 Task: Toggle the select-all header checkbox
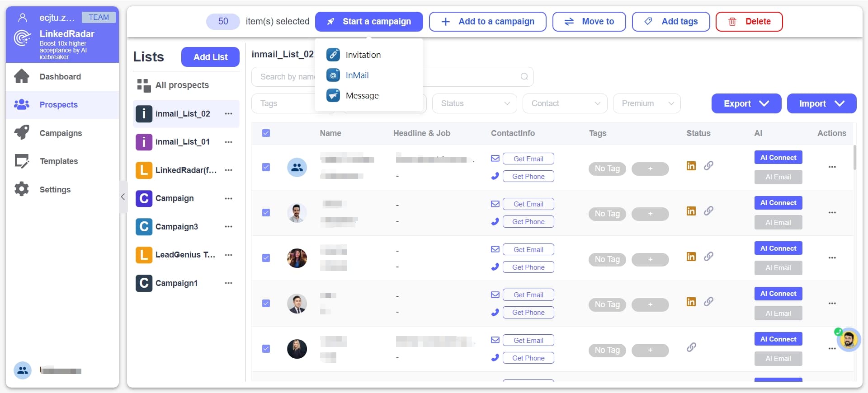click(266, 133)
